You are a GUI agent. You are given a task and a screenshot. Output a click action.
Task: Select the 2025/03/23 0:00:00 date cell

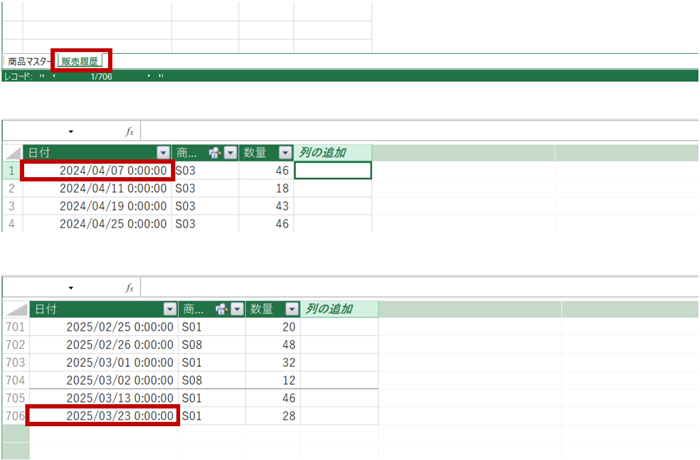[103, 415]
